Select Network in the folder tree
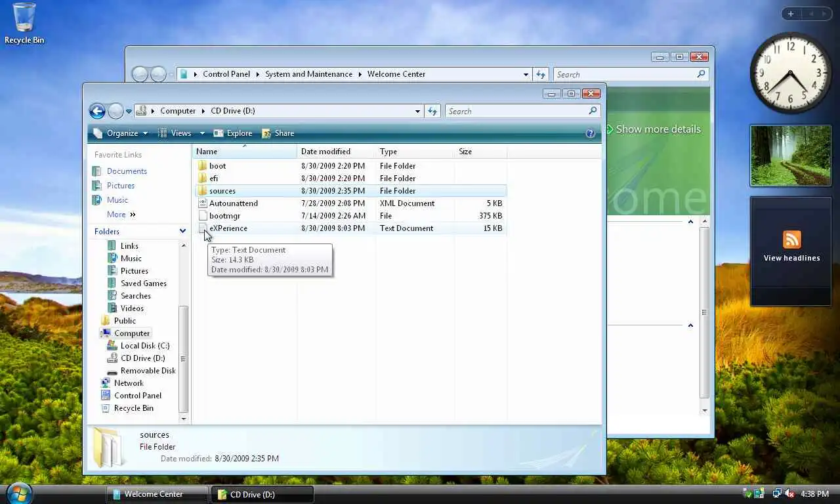Viewport: 840px width, 504px height. coord(122,383)
